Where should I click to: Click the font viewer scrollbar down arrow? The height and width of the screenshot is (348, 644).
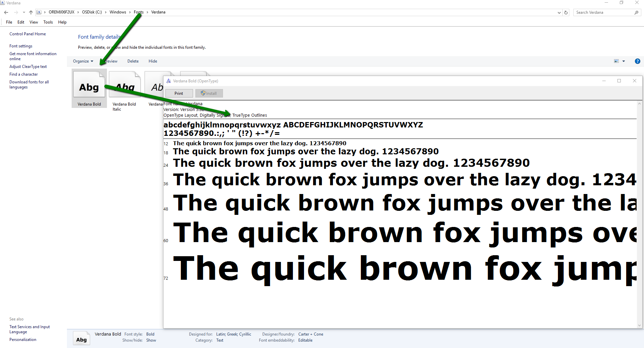639,325
